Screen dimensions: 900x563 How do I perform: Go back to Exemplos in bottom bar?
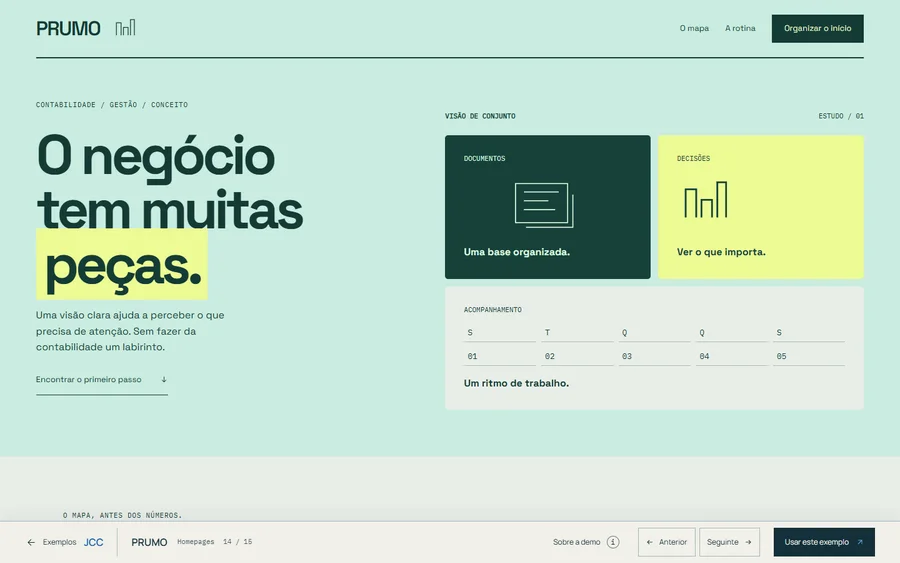coord(59,542)
